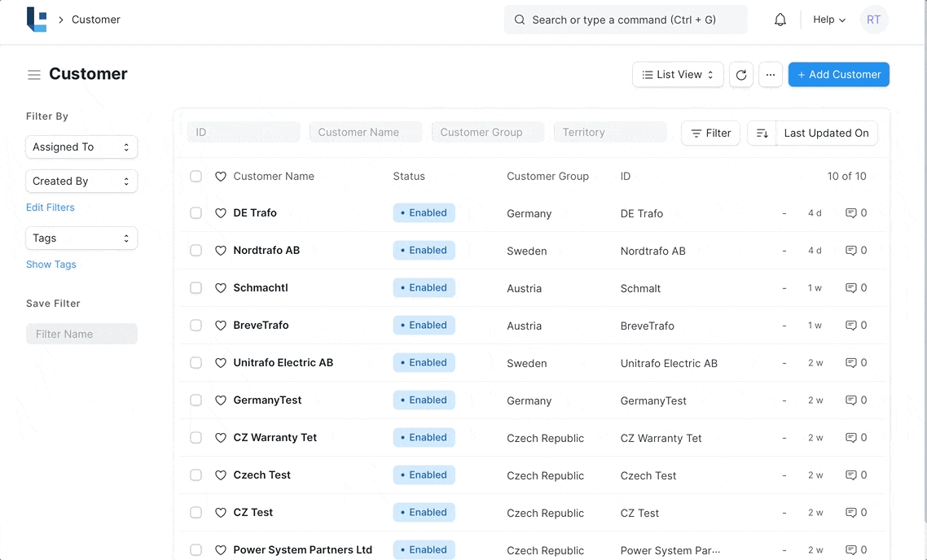Toggle the sidebar hamburger icon
Screen dimensions: 927x560
click(34, 75)
